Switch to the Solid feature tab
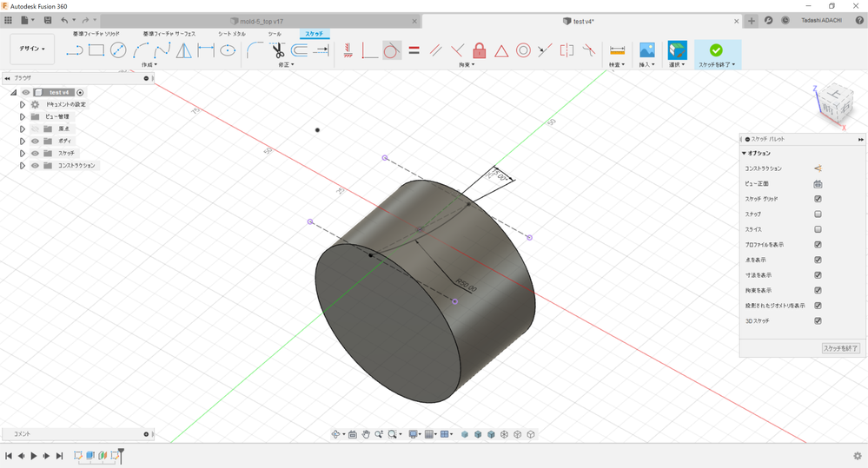The height and width of the screenshot is (468, 868). click(96, 34)
